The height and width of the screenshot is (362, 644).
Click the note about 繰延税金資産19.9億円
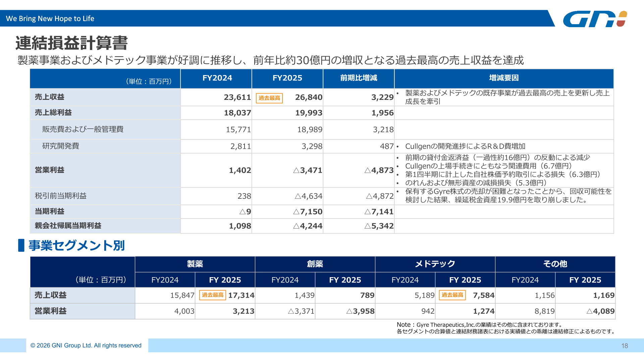508,195
